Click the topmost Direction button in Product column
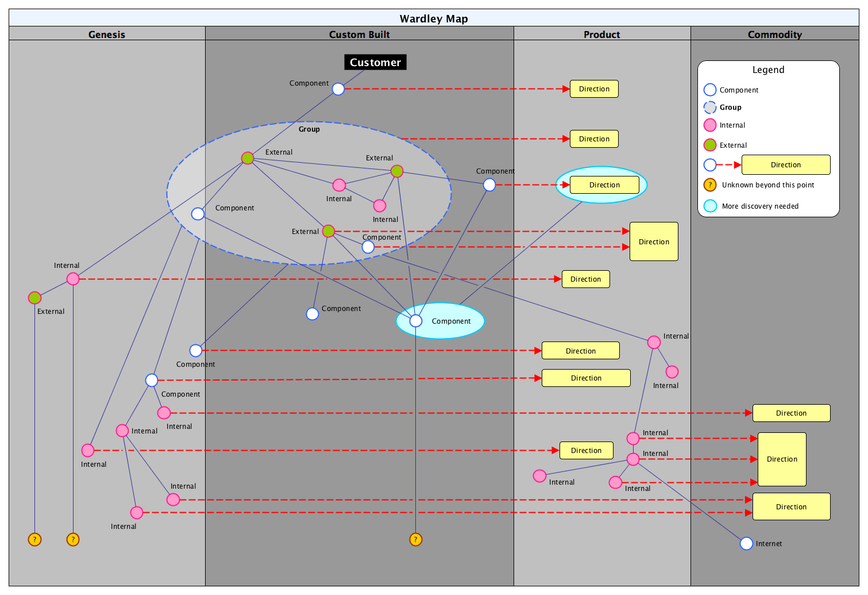The width and height of the screenshot is (868, 595). (x=594, y=89)
